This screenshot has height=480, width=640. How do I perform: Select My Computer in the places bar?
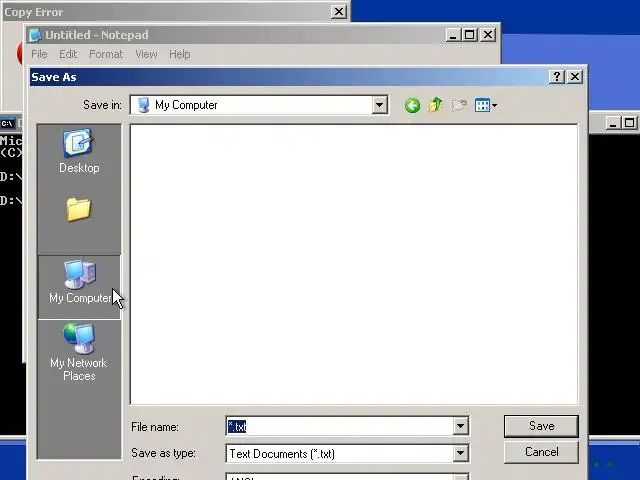[x=79, y=287]
